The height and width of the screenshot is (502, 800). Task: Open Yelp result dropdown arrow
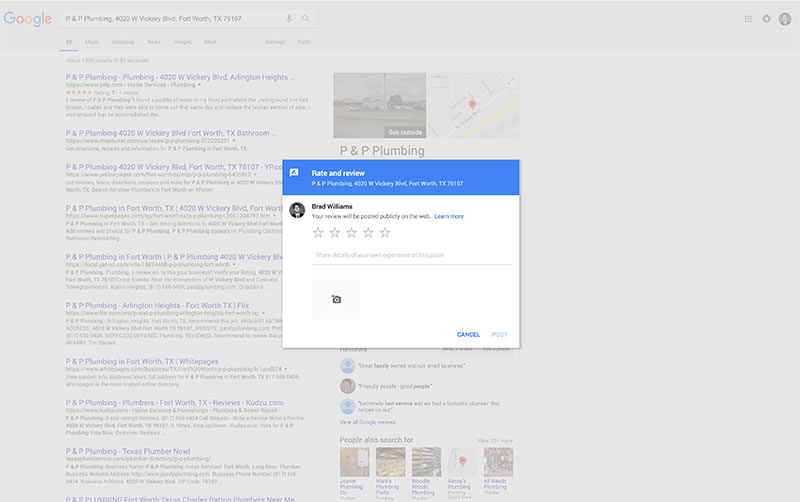point(199,85)
